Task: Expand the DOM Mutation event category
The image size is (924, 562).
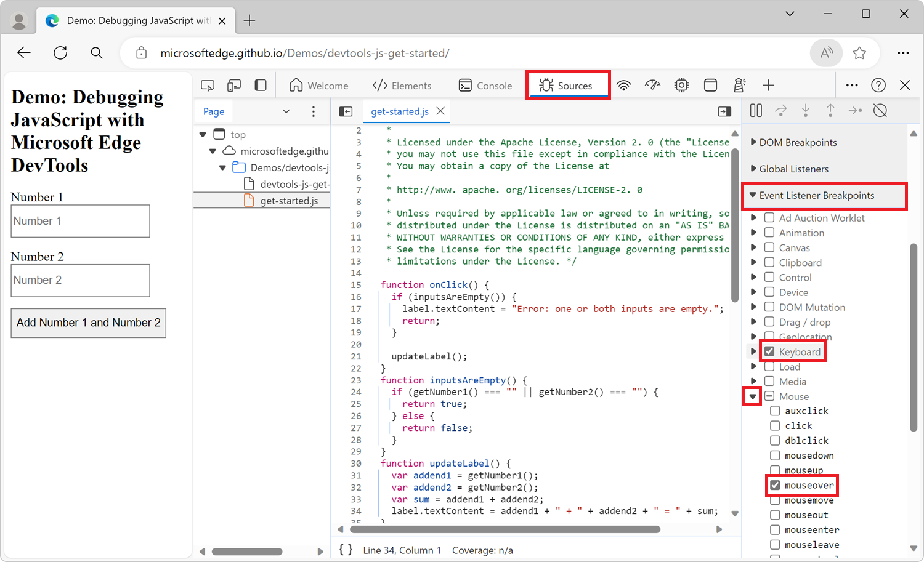Action: 754,307
